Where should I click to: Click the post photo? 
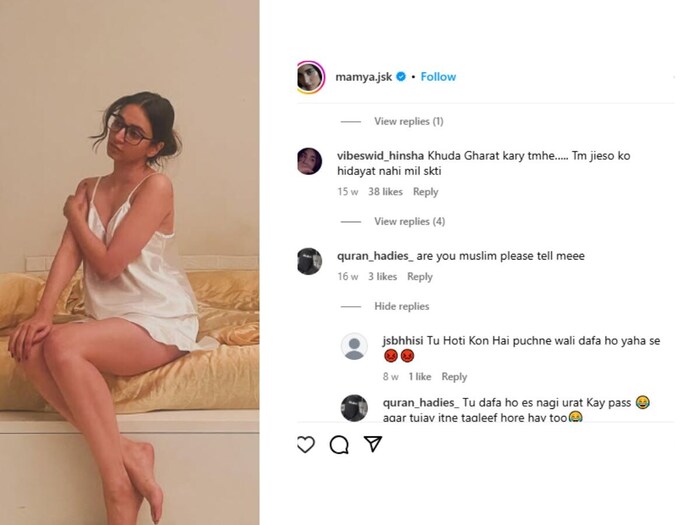pos(130,262)
